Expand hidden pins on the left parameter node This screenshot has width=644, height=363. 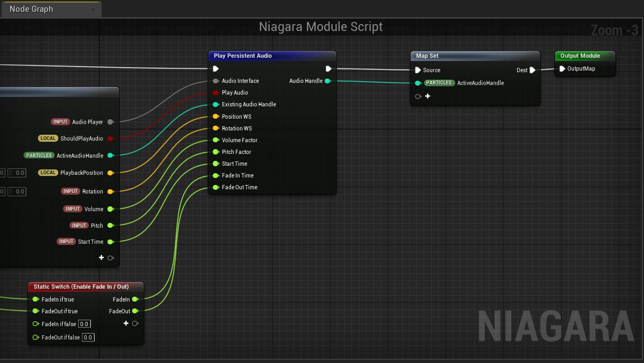pyautogui.click(x=111, y=258)
